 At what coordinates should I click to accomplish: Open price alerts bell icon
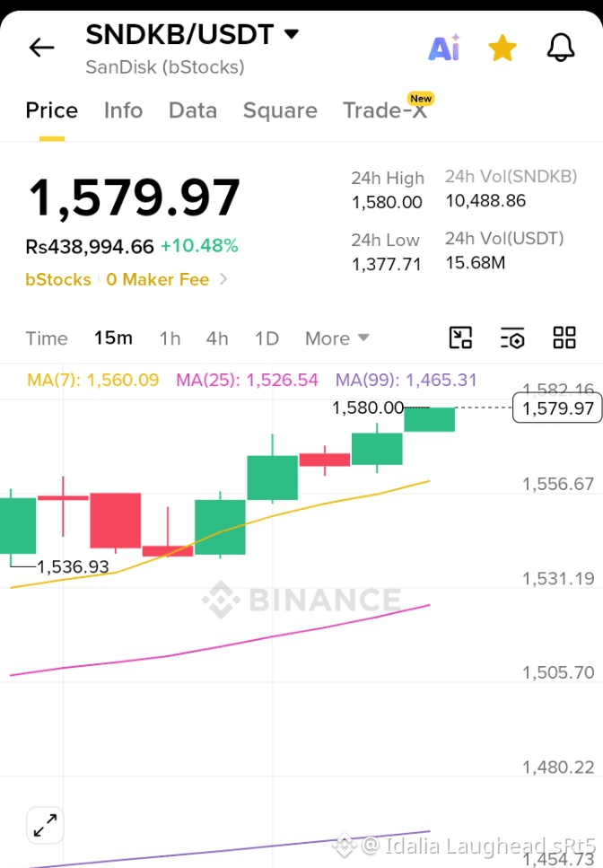(x=561, y=48)
